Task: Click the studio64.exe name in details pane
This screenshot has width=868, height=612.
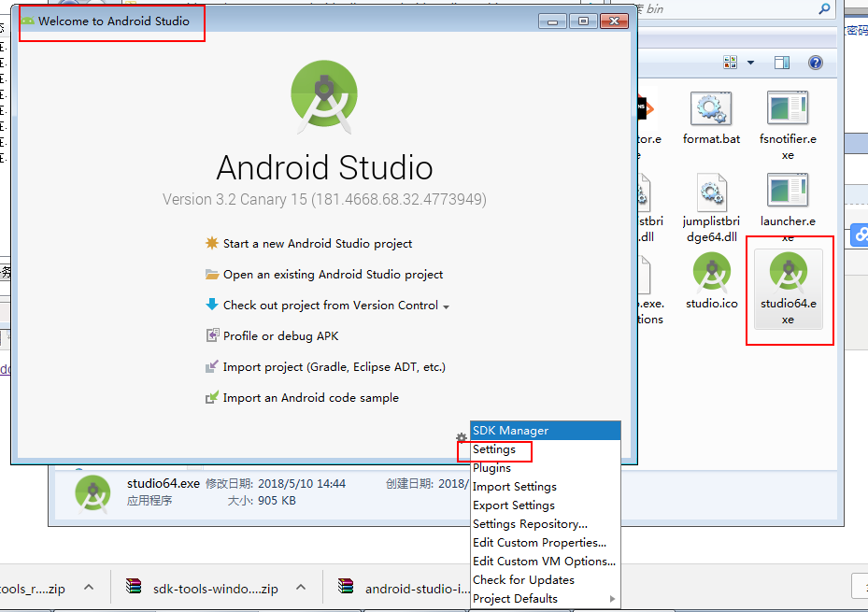Action: [164, 483]
